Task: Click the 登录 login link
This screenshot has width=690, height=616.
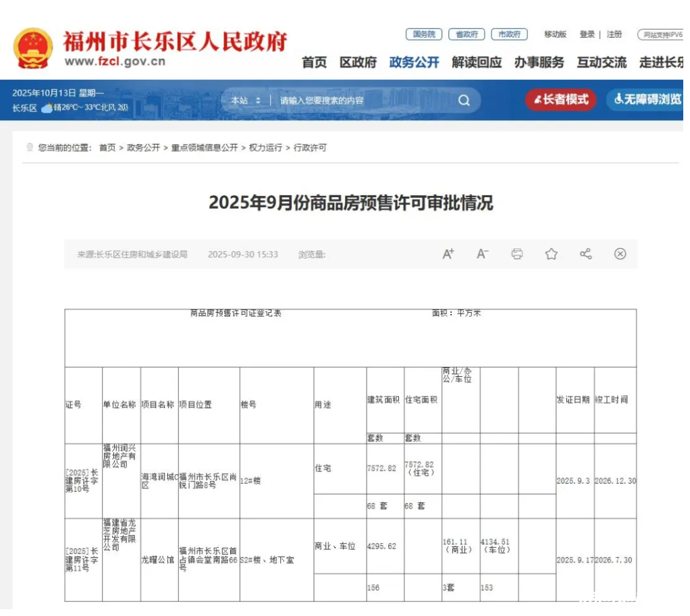Action: click(587, 34)
